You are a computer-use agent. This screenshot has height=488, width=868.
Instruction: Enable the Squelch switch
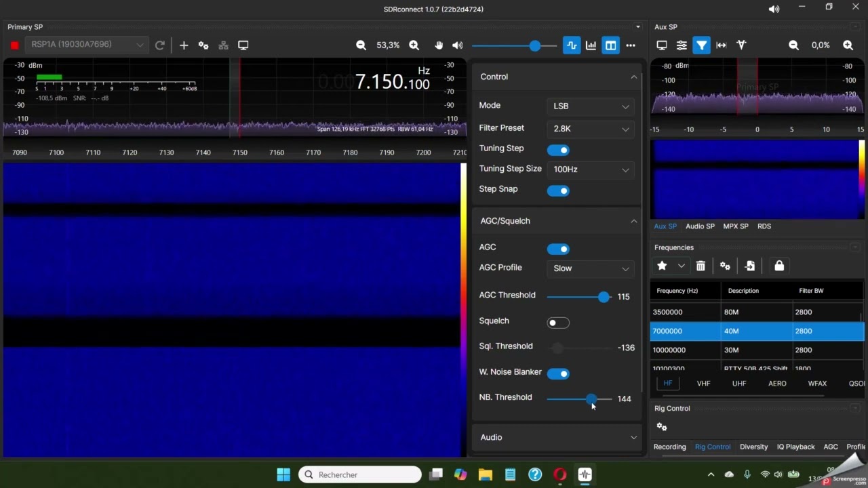click(558, 323)
